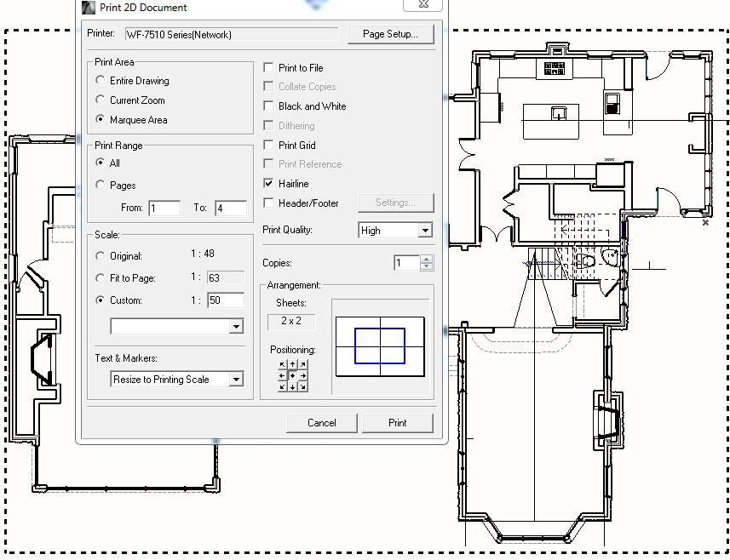Set positioning to bottom-right arrow
730x560 pixels.
click(x=302, y=386)
